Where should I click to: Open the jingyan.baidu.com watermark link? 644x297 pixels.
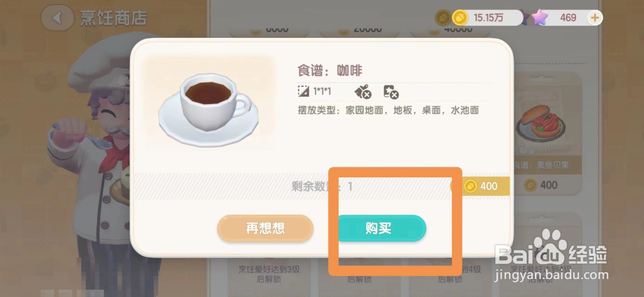(x=551, y=275)
